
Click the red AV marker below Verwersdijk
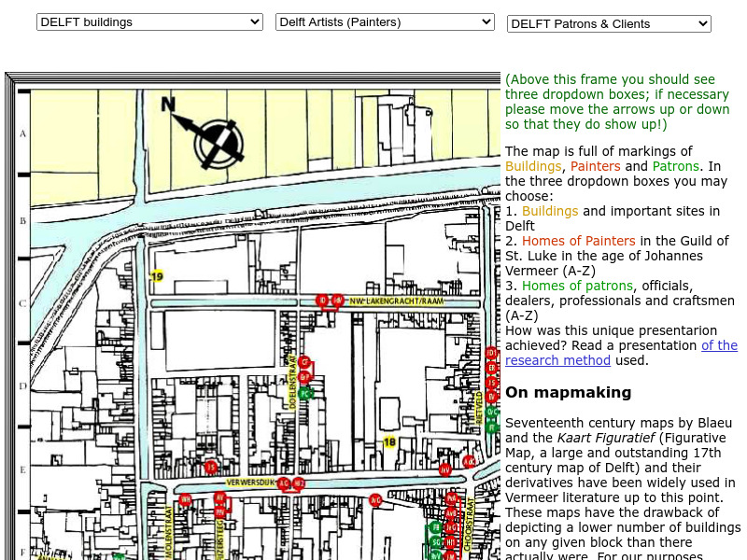point(219,497)
